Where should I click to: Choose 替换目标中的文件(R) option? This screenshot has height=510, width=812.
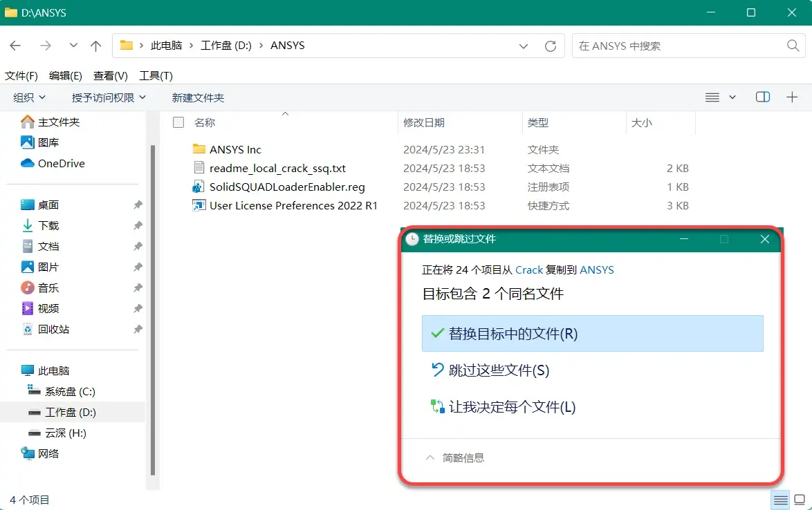click(593, 334)
